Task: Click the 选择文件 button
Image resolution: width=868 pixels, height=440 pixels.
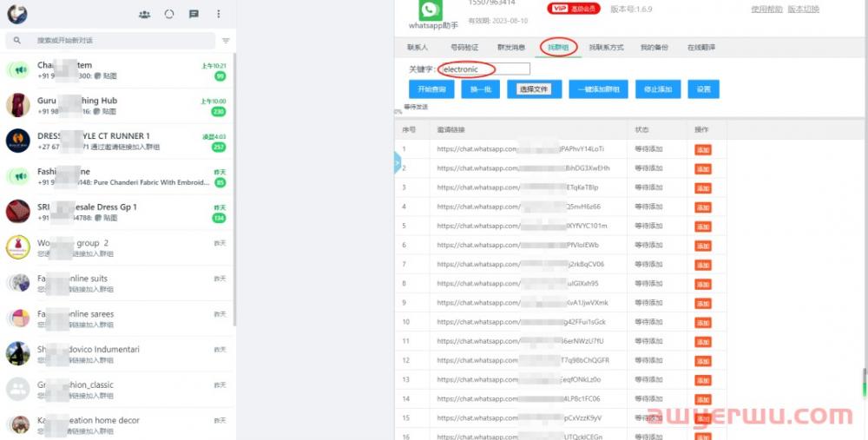Action: pos(534,89)
